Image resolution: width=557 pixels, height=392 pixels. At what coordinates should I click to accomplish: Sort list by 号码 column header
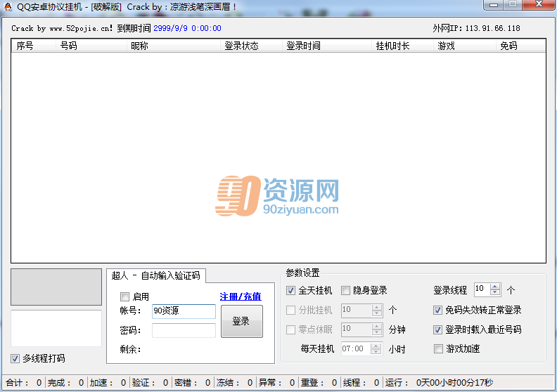91,46
